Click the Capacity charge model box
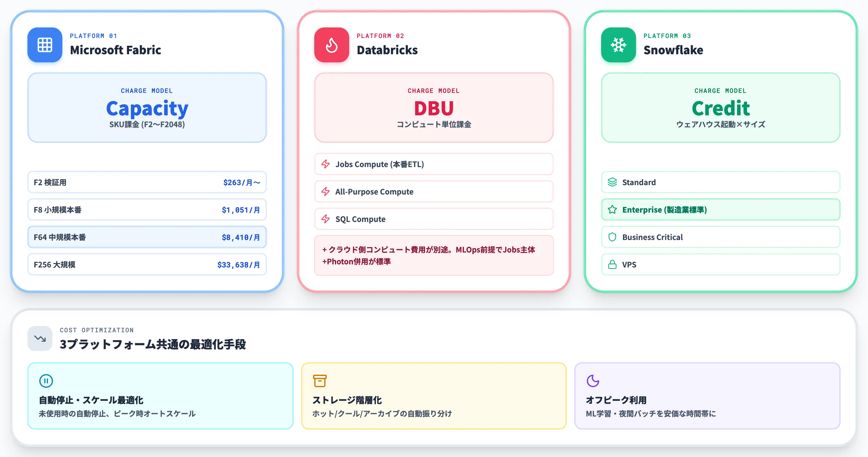This screenshot has width=868, height=457. pyautogui.click(x=147, y=108)
